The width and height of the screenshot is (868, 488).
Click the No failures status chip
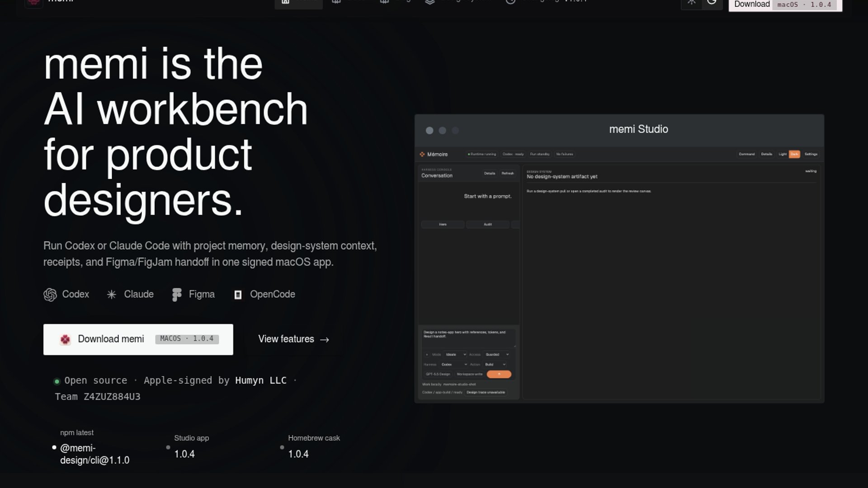click(x=565, y=154)
